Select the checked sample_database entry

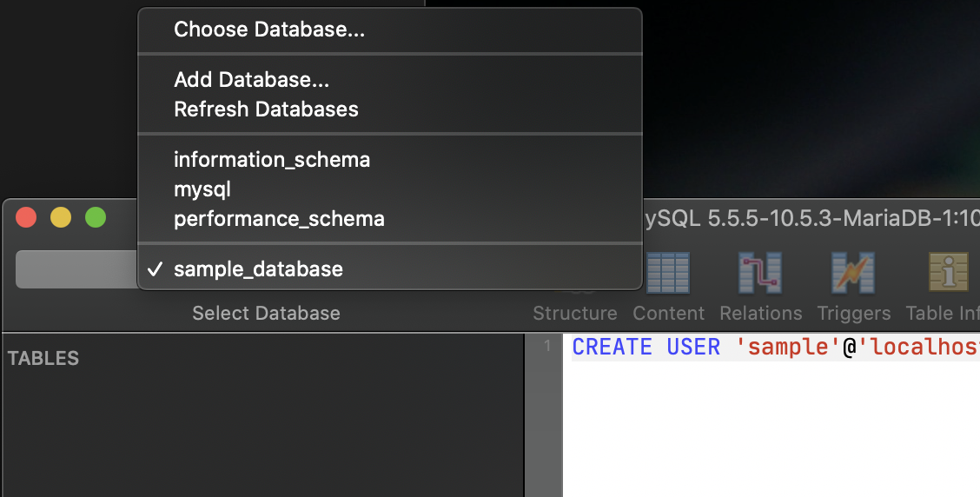pos(258,269)
